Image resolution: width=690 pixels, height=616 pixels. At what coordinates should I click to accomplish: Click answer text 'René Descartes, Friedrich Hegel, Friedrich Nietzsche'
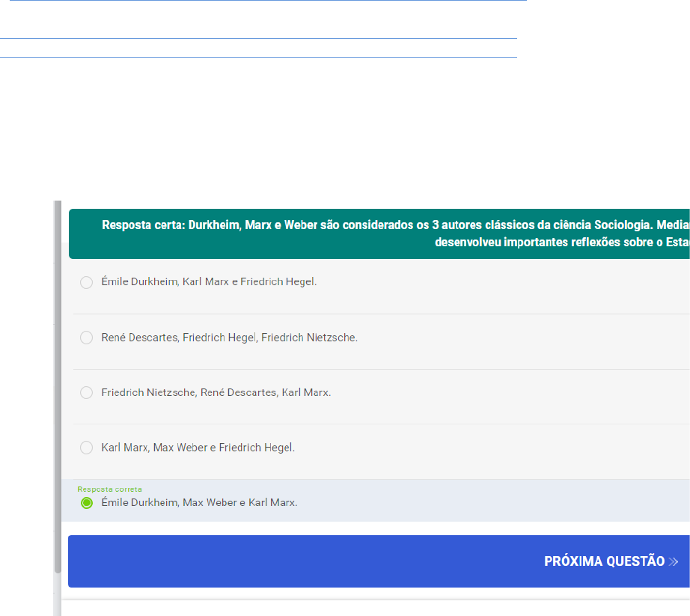coord(229,338)
